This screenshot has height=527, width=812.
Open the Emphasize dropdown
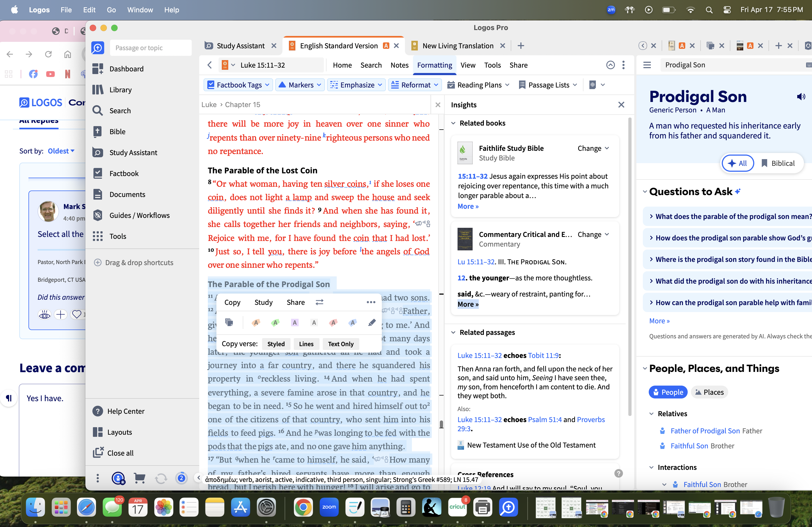[357, 85]
